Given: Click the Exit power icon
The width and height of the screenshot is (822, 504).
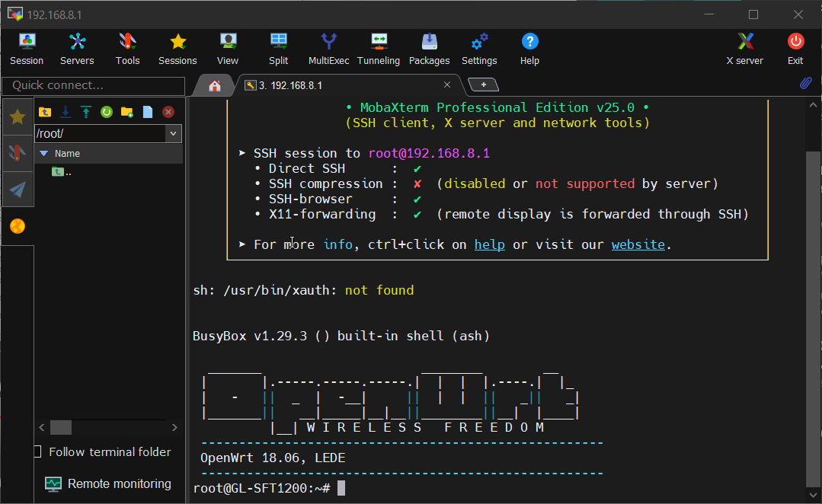Looking at the screenshot, I should 795,49.
